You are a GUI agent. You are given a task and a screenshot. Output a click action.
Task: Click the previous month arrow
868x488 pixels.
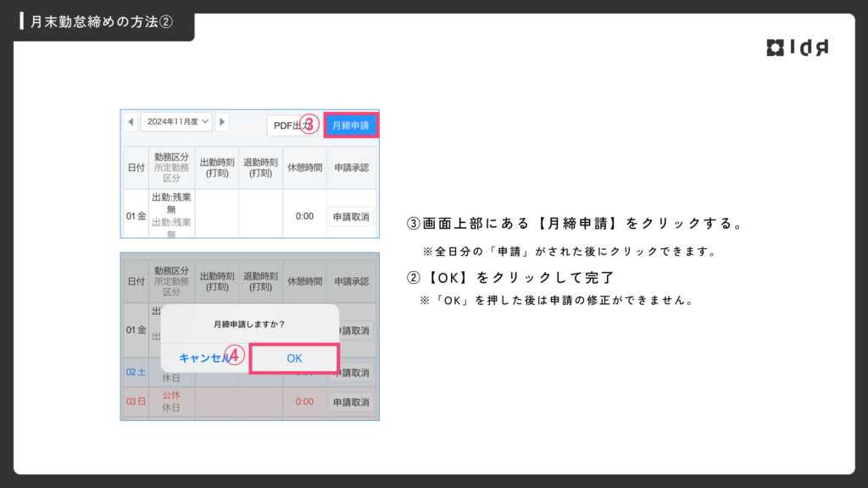(131, 122)
